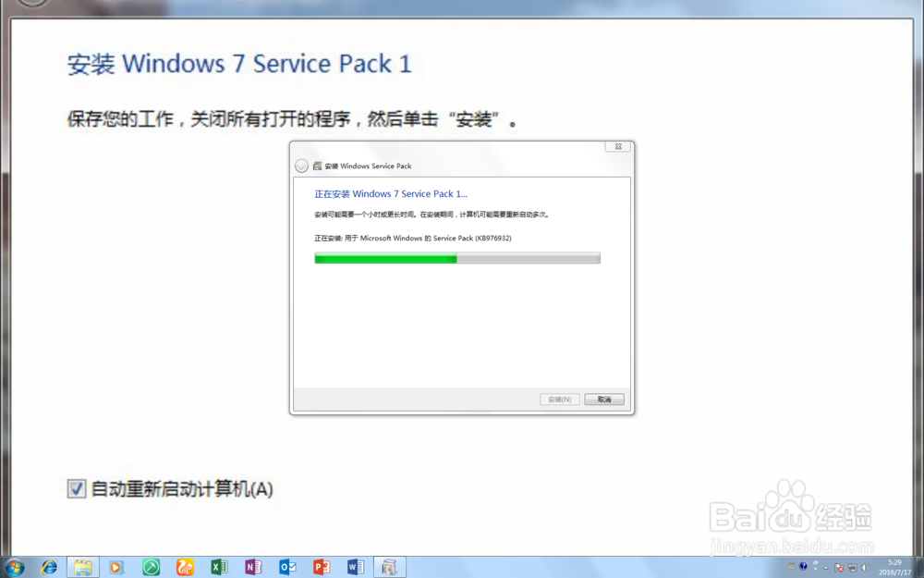Click the installation progress bar
Viewport: 924px width, 578px height.
coord(457,258)
